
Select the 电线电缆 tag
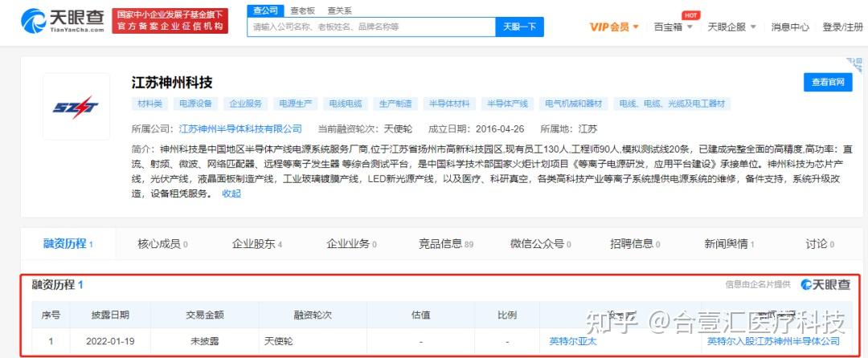coord(346,104)
